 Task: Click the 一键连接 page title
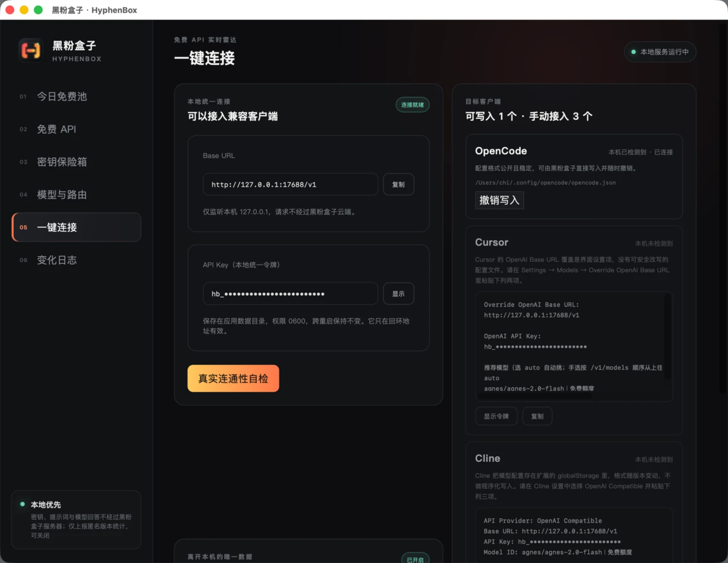point(205,58)
